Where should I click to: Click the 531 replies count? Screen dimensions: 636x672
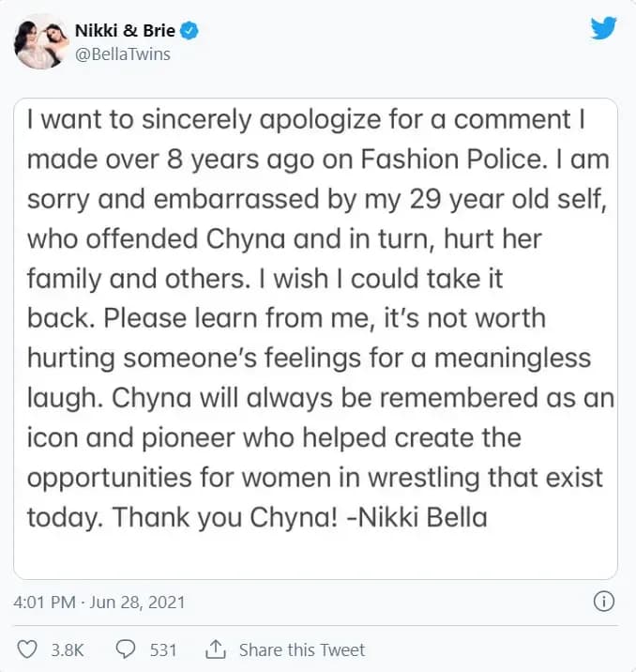(x=162, y=649)
